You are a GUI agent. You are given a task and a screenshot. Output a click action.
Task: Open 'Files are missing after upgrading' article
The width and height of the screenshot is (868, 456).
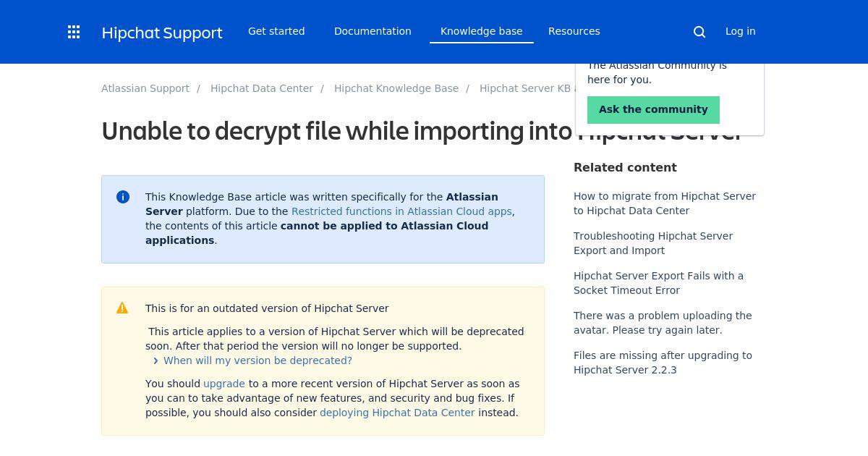tap(663, 363)
